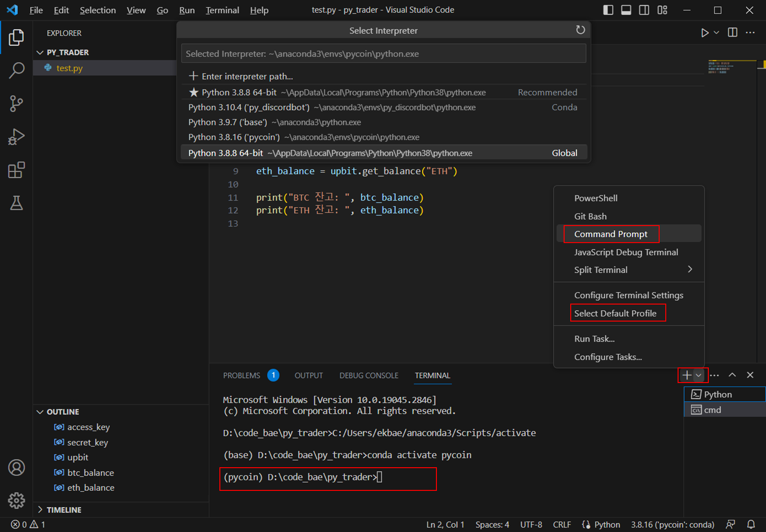766x532 pixels.
Task: Click Enter interpreter path... option
Action: (x=383, y=76)
